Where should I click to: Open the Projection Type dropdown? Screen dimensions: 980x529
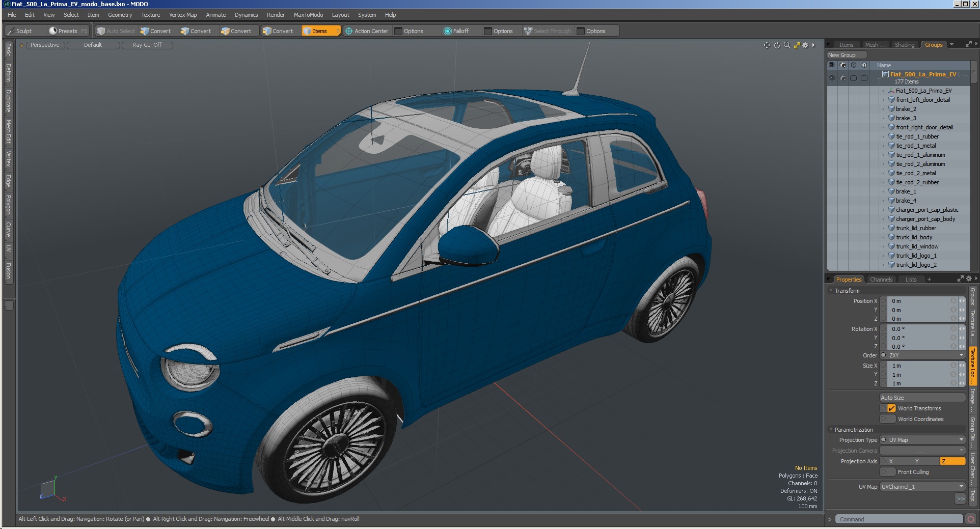pyautogui.click(x=927, y=440)
